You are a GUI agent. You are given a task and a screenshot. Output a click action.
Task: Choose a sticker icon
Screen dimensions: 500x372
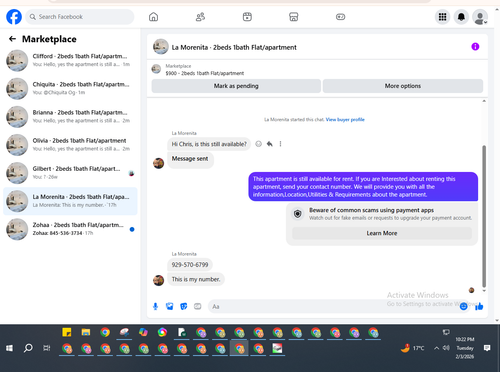[x=183, y=306]
